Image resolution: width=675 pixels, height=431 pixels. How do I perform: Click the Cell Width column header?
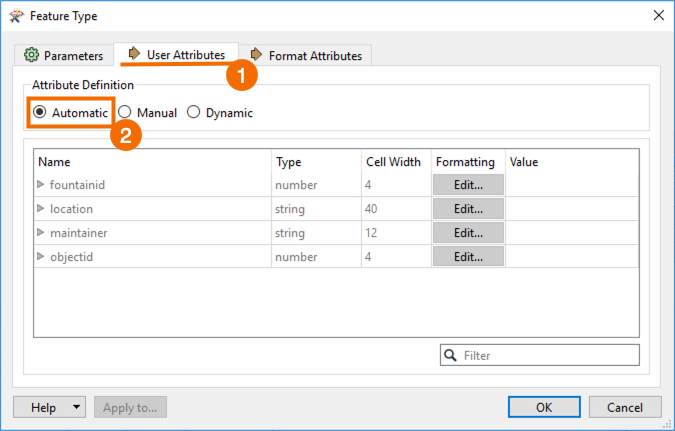pos(396,162)
